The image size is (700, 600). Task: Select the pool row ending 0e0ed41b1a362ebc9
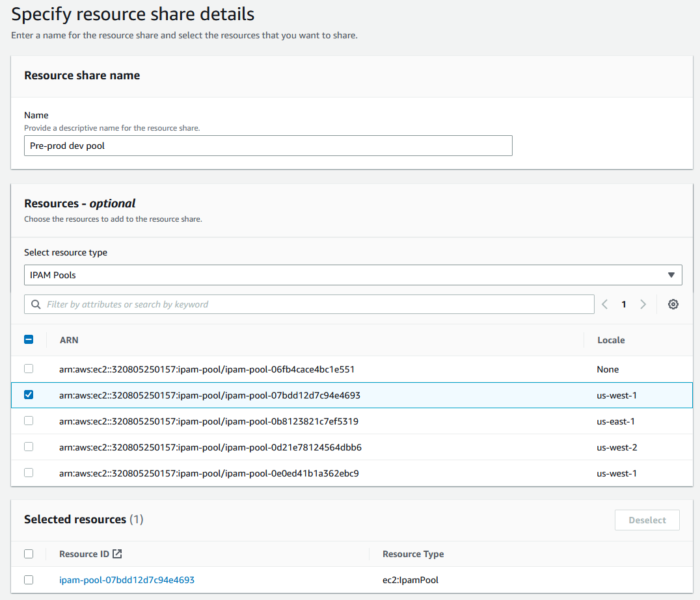28,473
